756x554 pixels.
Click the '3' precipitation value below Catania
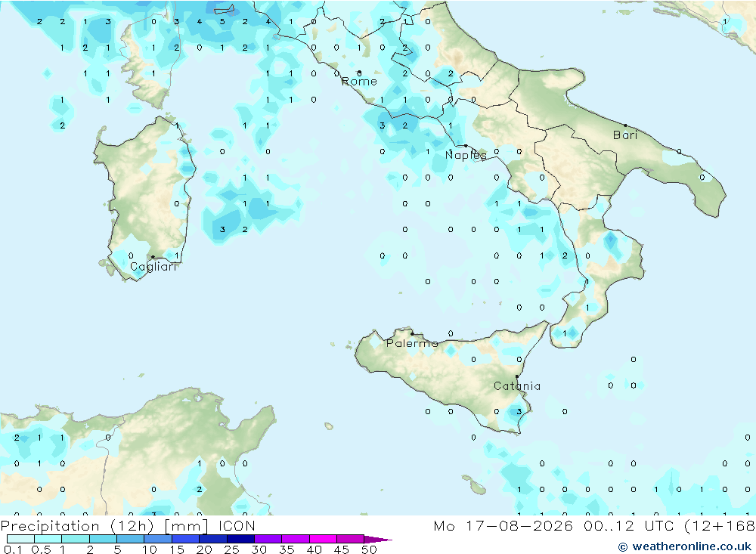[519, 411]
